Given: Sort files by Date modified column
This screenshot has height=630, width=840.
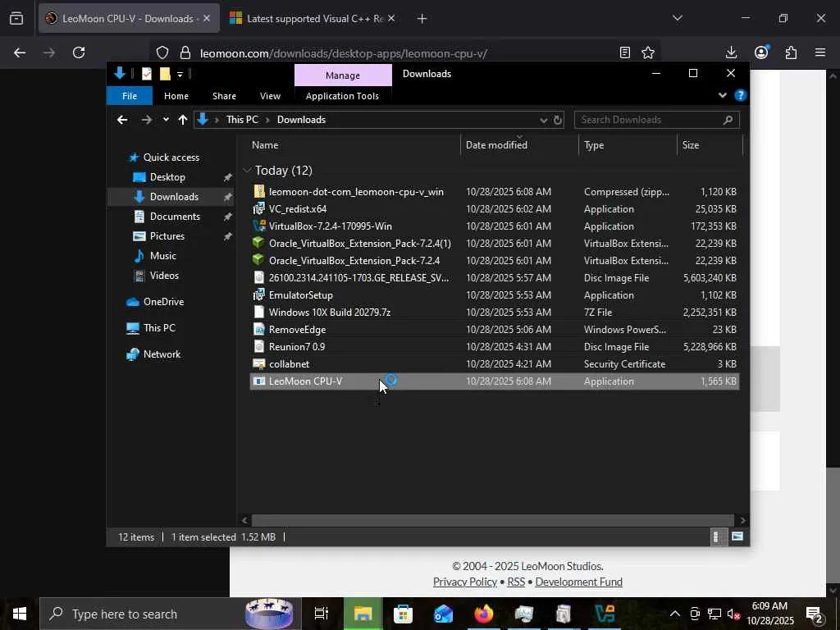Looking at the screenshot, I should coord(518,145).
